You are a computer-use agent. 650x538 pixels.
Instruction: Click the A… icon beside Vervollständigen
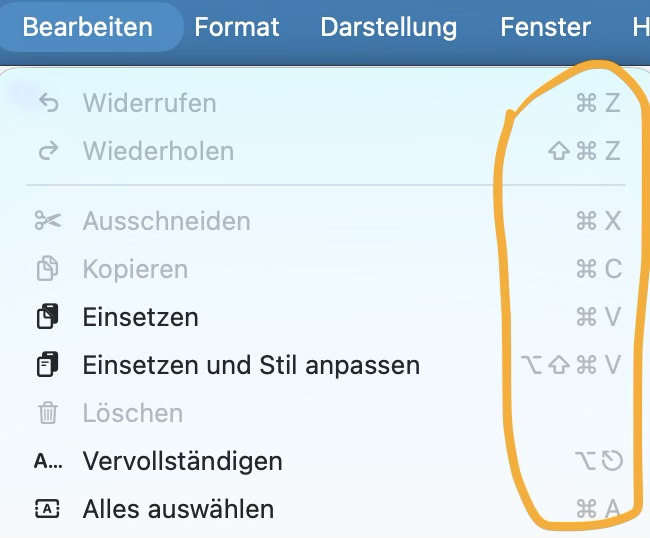pos(48,461)
